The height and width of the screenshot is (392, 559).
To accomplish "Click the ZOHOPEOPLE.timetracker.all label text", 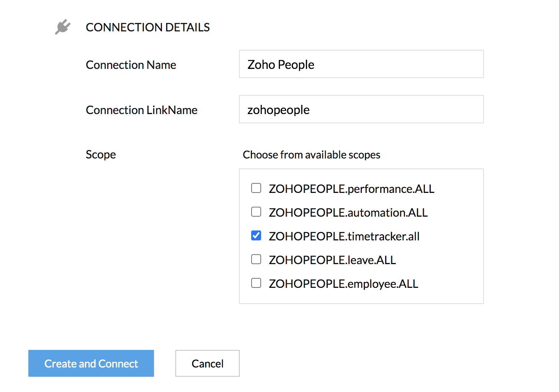I will click(344, 236).
